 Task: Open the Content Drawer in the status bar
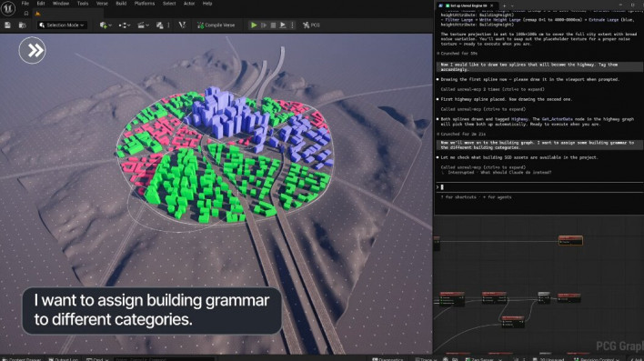(x=22, y=359)
